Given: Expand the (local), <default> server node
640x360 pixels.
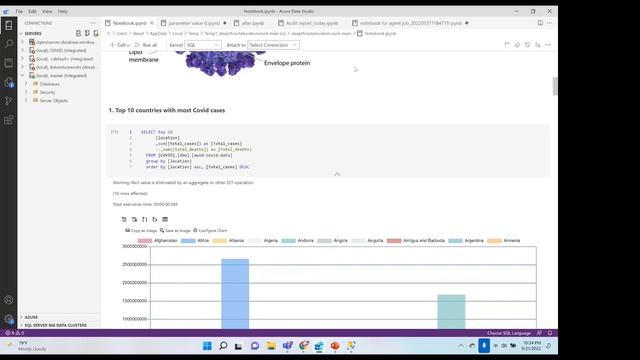Looking at the screenshot, I should coord(22,59).
